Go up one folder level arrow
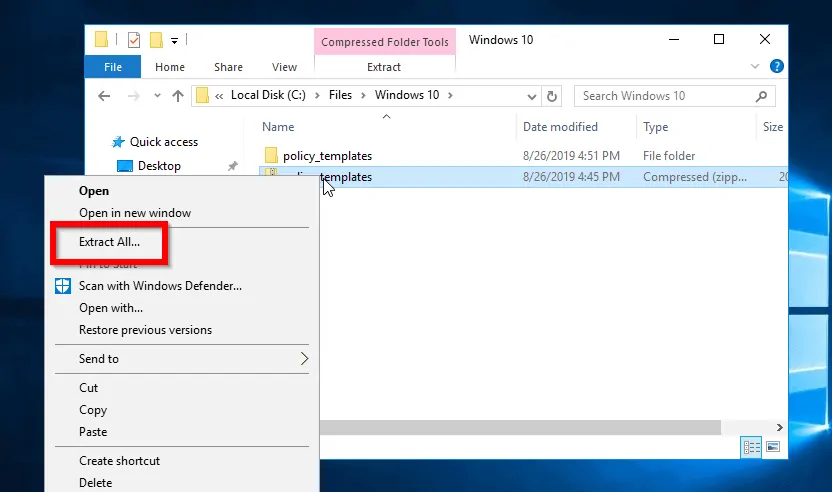 coord(178,96)
